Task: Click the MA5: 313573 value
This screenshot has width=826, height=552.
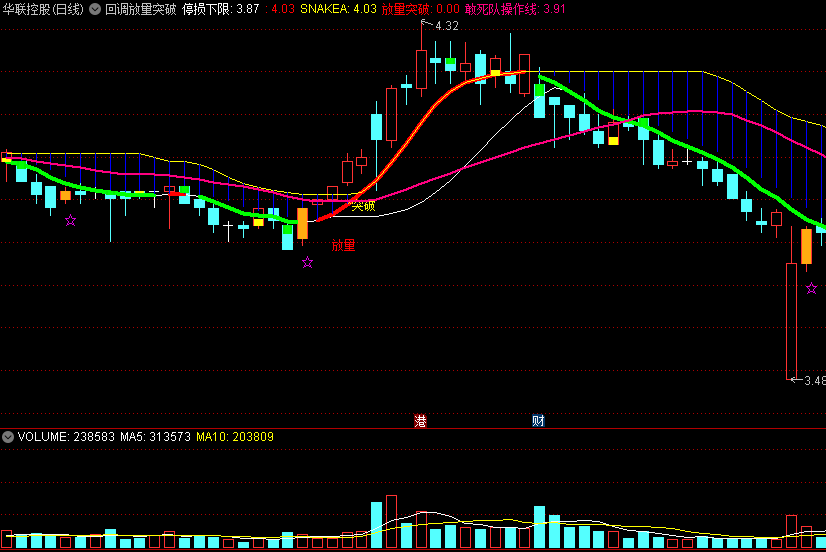Action: click(x=155, y=437)
